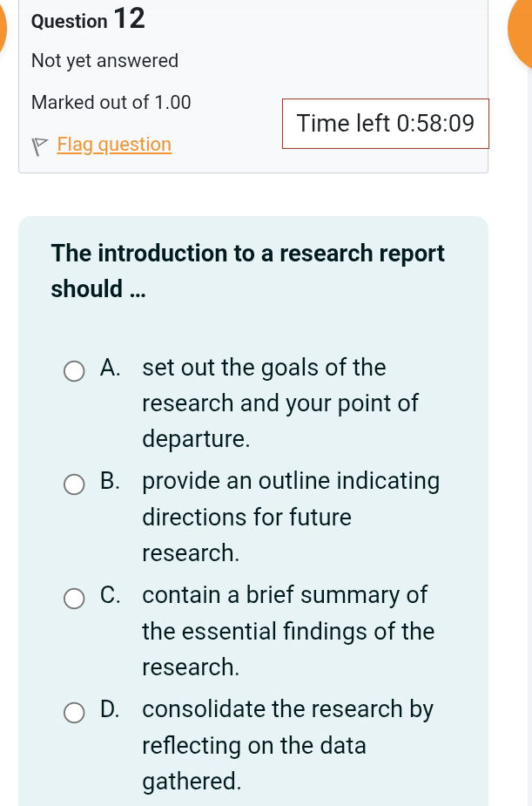Click the orange circle on the top-left edge

point(3,28)
